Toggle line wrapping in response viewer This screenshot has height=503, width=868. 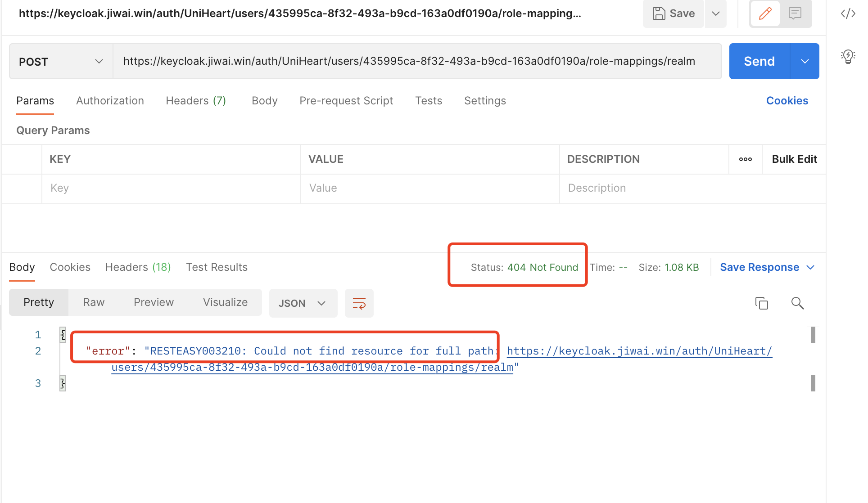(x=359, y=303)
